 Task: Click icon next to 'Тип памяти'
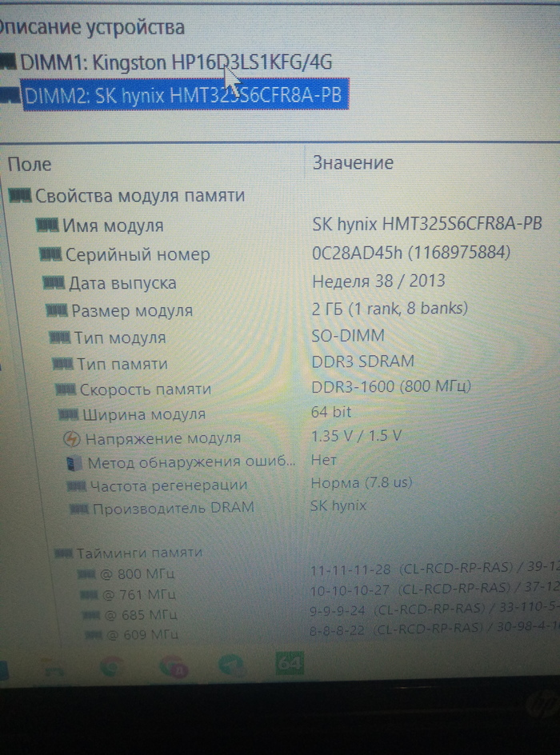pos(62,364)
